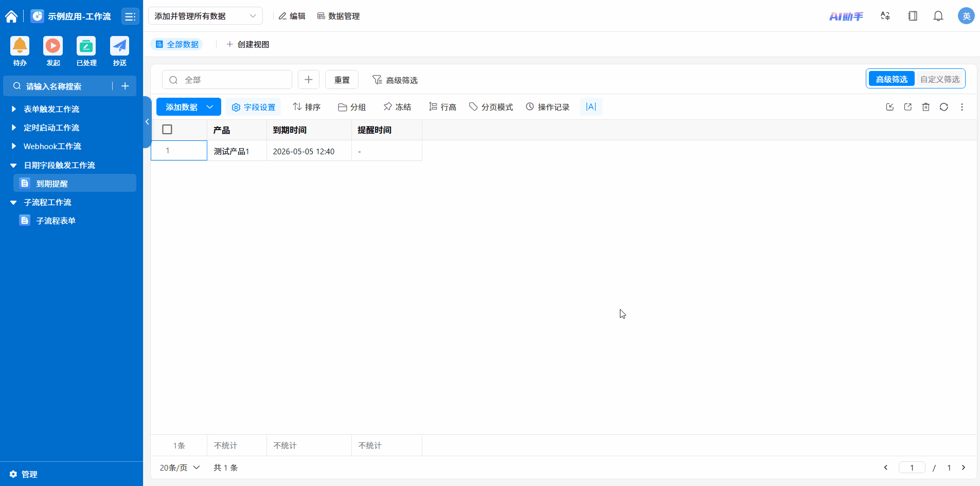Select the 全部数据 view tab
The height and width of the screenshot is (486, 980).
tap(177, 44)
